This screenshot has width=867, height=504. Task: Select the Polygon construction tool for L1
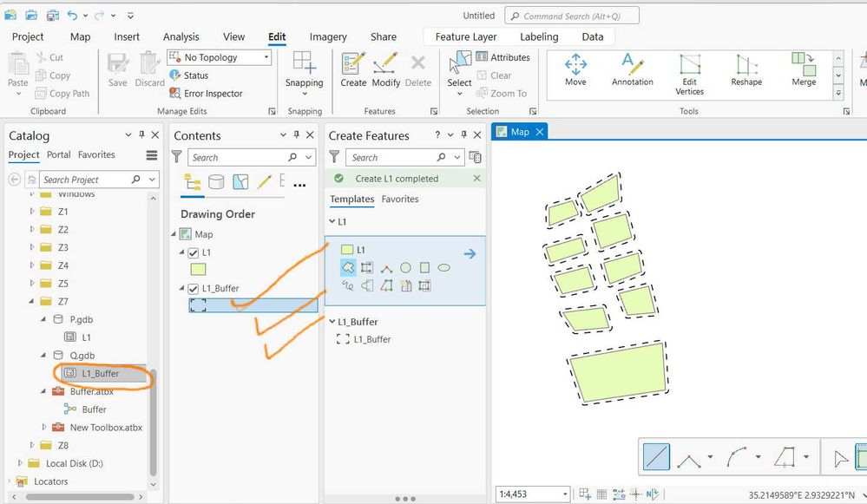[x=348, y=268]
